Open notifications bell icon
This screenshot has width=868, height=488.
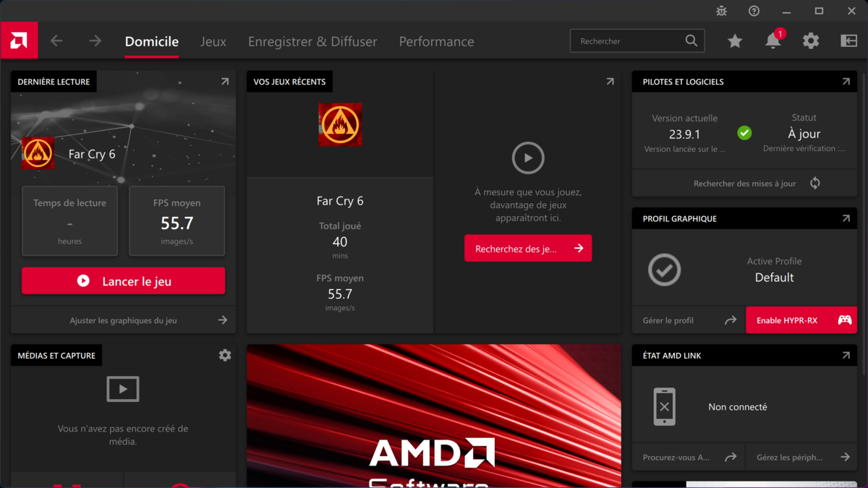(x=773, y=40)
